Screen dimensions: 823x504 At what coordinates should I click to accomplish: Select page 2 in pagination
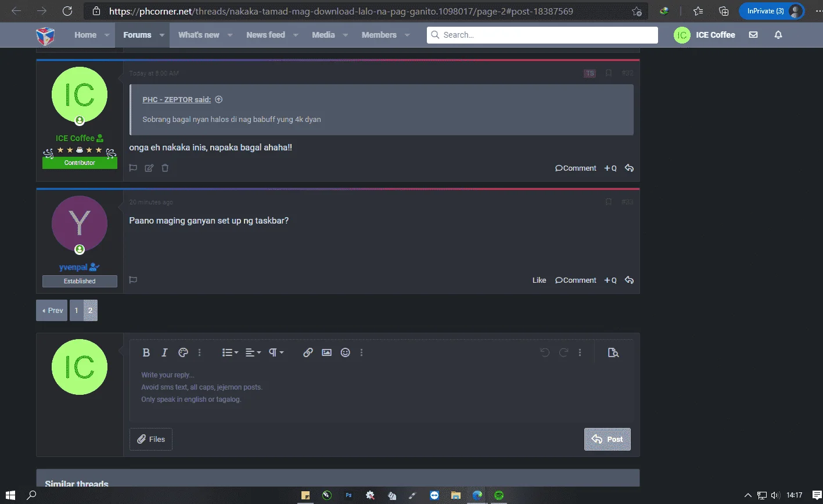(90, 311)
